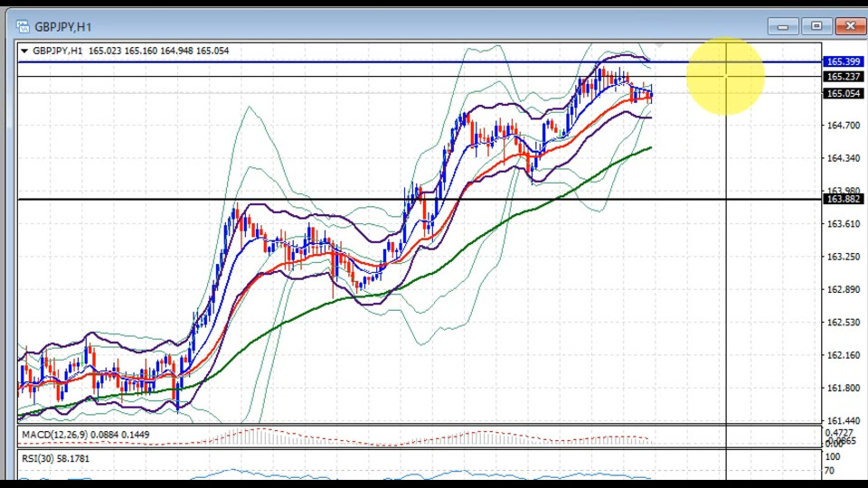Viewport: 868px width, 488px height.
Task: Click the 162.160 price scale value
Action: click(844, 355)
